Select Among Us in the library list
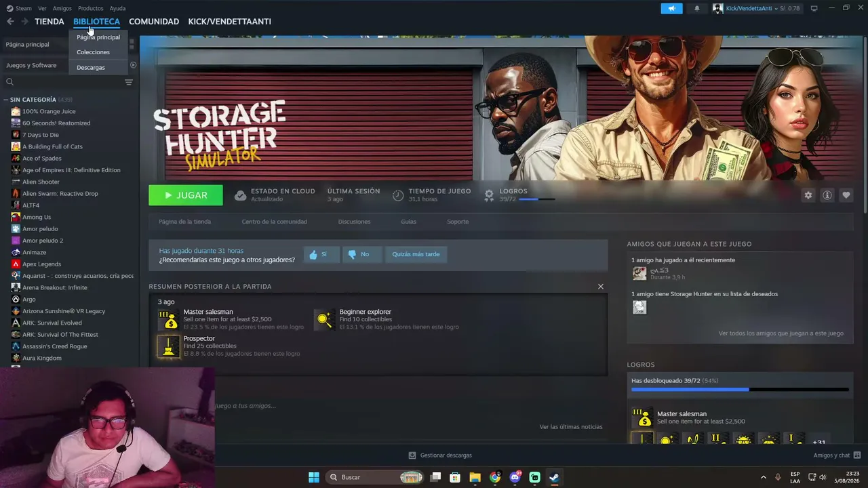Viewport: 868px width, 488px height. (x=37, y=217)
